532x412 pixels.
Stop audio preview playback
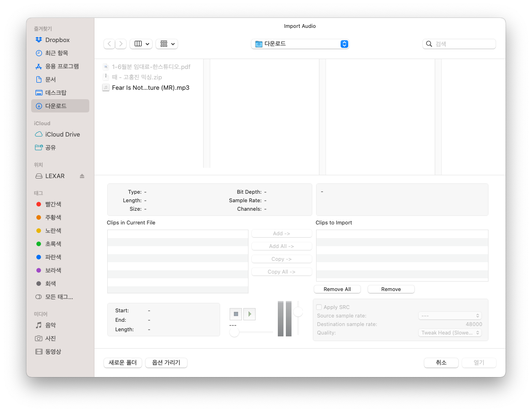236,315
